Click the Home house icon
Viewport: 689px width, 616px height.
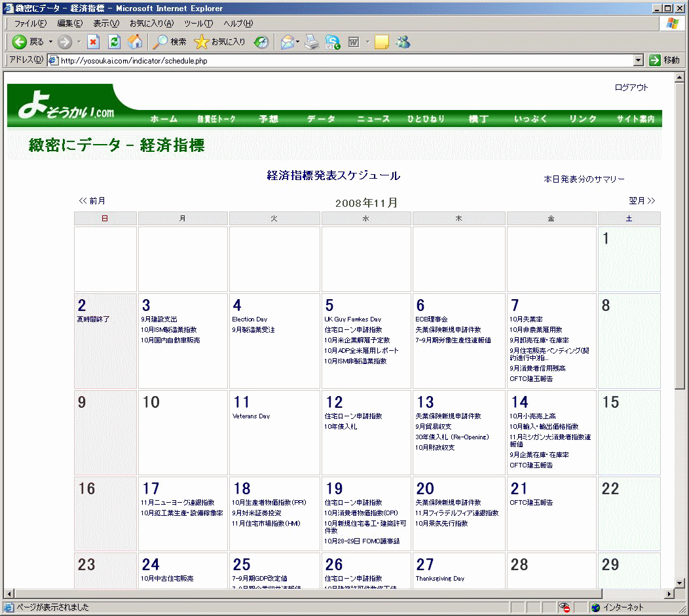(135, 42)
